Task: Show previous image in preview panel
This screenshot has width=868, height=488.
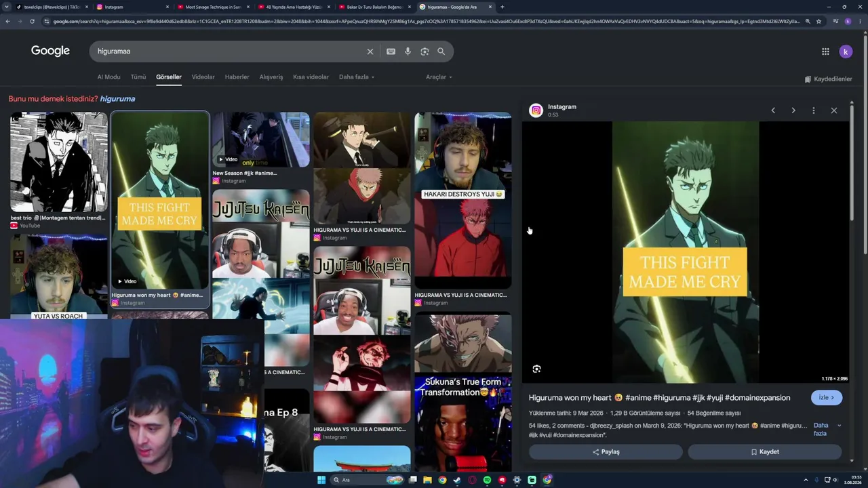Action: (773, 110)
